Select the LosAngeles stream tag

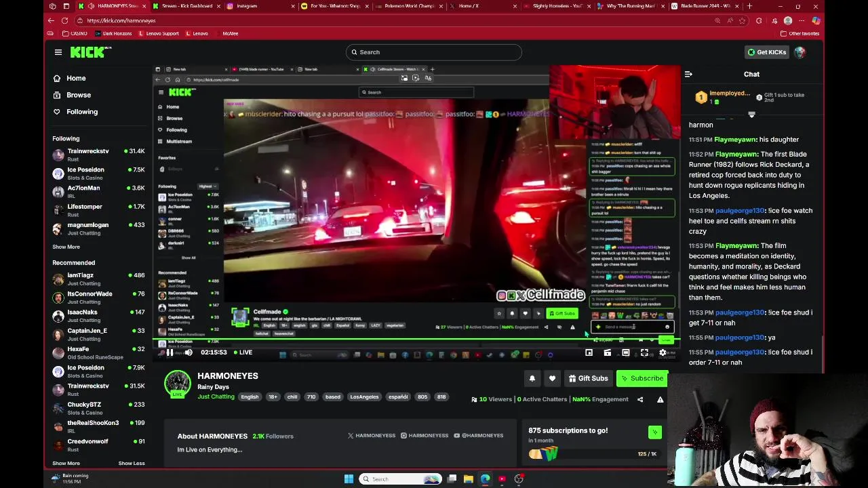point(364,396)
